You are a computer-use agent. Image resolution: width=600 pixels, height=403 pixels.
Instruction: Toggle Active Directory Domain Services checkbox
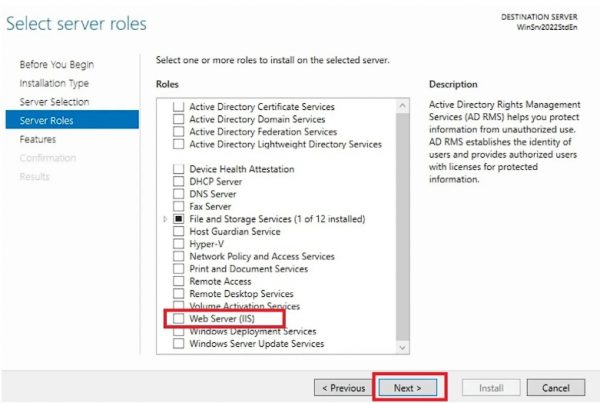(179, 119)
